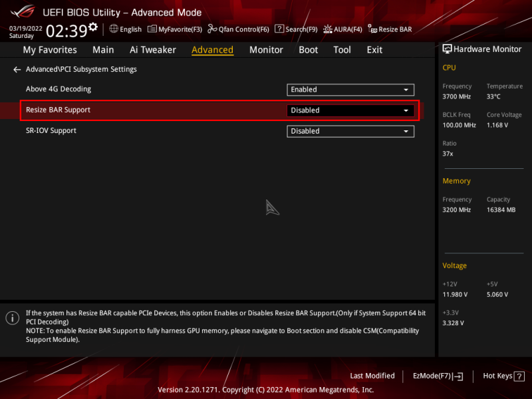Click the Hardware Monitor panel icon

click(446, 49)
